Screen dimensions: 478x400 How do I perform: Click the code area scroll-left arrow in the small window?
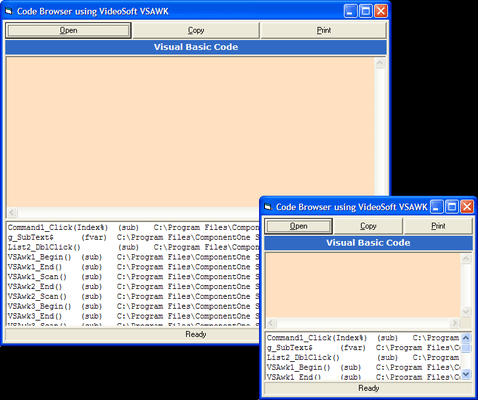click(x=271, y=323)
